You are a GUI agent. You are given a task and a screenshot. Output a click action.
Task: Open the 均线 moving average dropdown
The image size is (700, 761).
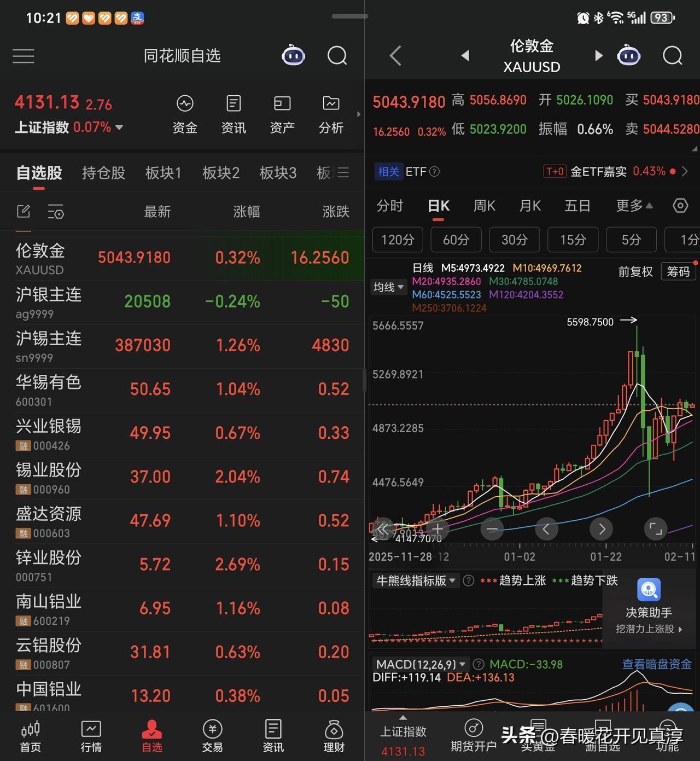[389, 287]
